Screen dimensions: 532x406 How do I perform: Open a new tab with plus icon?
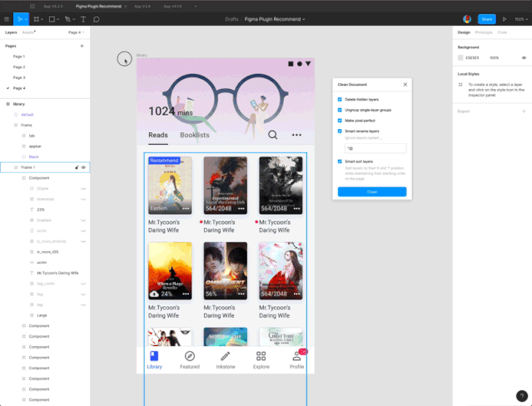point(195,6)
